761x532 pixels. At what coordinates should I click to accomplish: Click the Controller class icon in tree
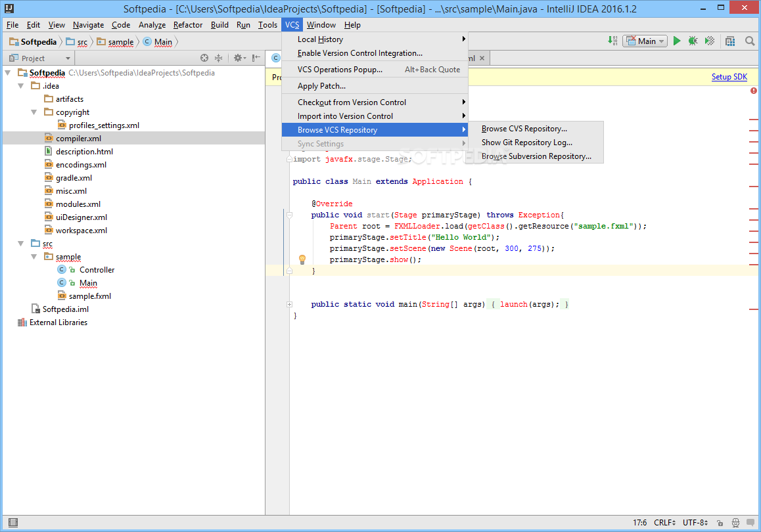tap(62, 270)
